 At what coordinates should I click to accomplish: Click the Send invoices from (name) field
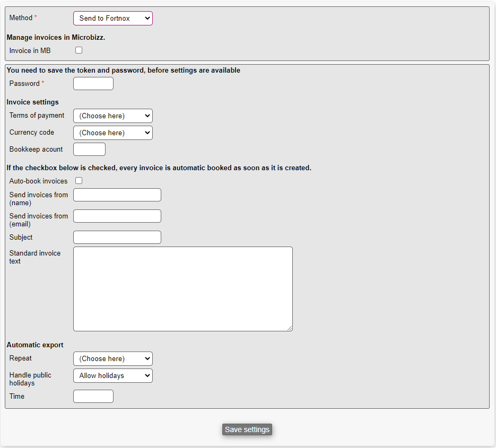117,195
